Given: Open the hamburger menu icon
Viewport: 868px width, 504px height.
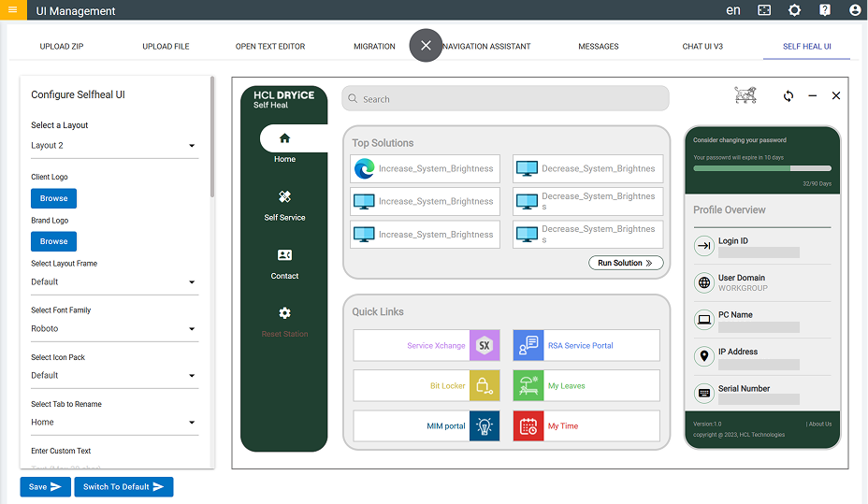Looking at the screenshot, I should (13, 10).
